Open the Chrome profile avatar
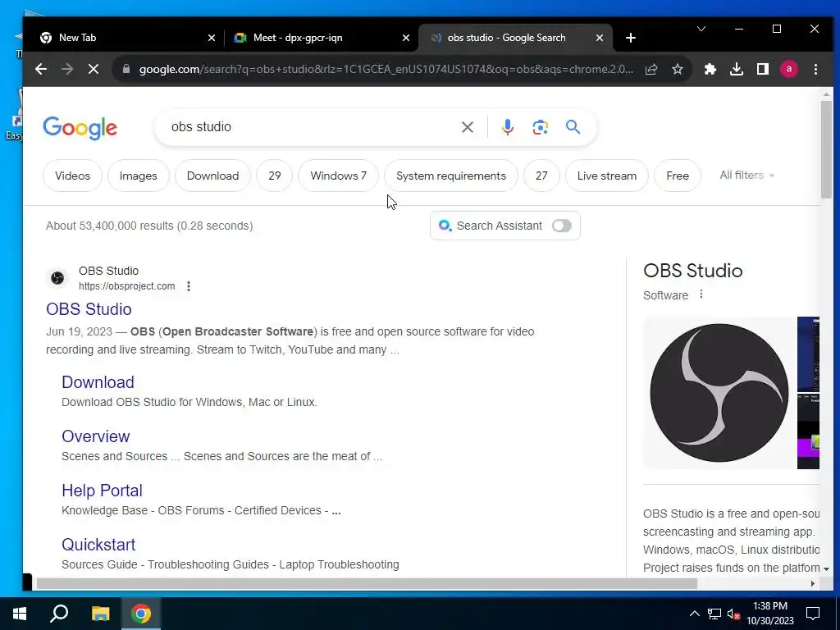This screenshot has height=630, width=840. [x=788, y=69]
